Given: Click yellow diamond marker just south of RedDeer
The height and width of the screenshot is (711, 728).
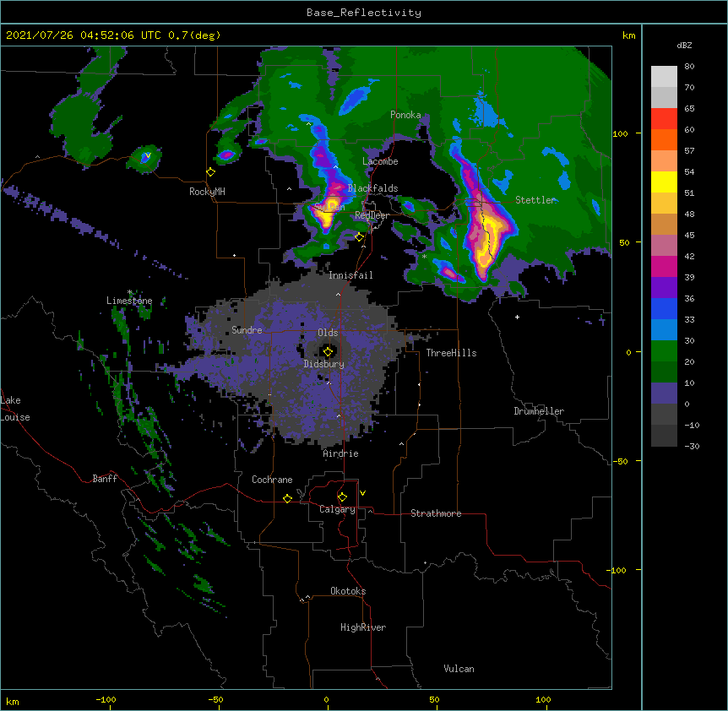Looking at the screenshot, I should click(x=360, y=237).
